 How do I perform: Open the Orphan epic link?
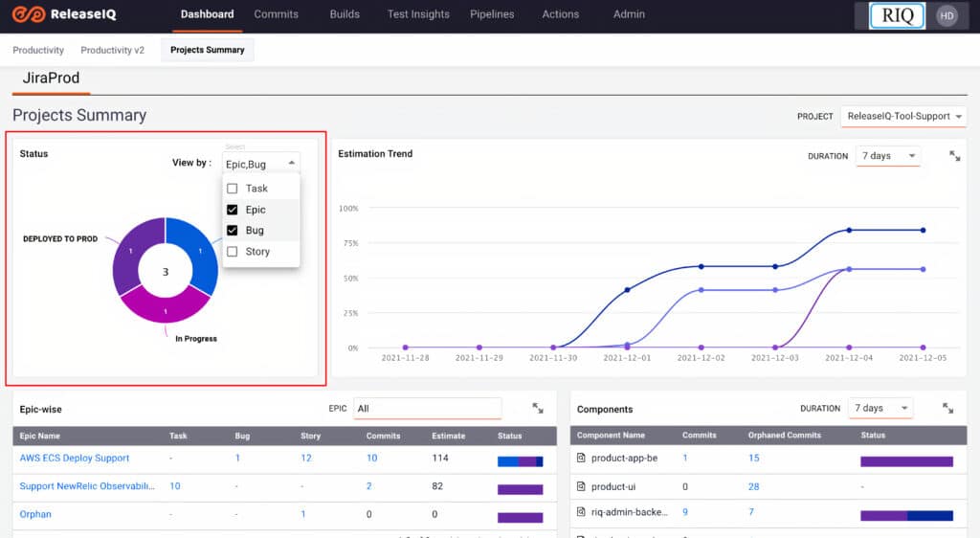click(35, 514)
